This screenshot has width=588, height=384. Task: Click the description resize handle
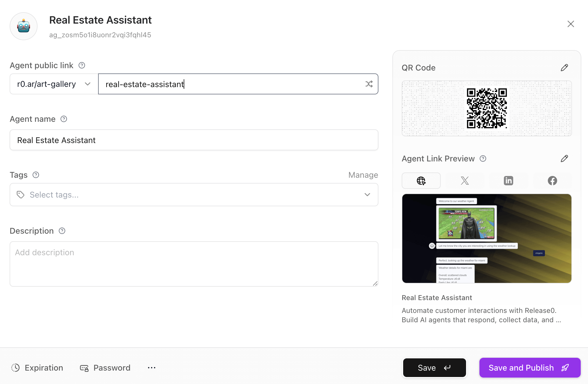(x=375, y=283)
